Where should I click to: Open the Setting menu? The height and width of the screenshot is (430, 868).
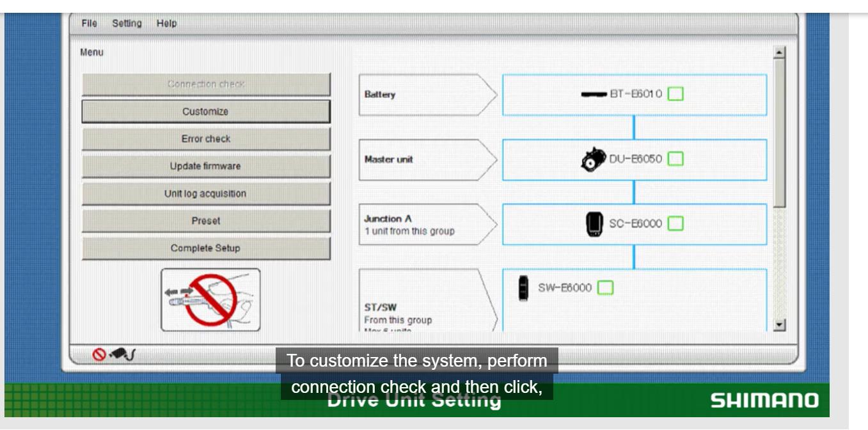pos(127,23)
